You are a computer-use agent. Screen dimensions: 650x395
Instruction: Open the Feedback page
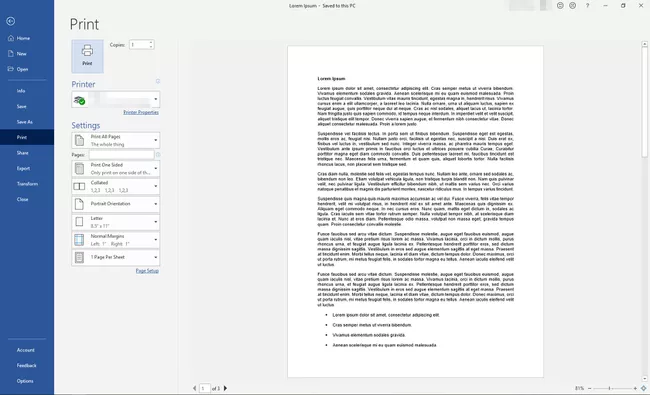pos(27,366)
